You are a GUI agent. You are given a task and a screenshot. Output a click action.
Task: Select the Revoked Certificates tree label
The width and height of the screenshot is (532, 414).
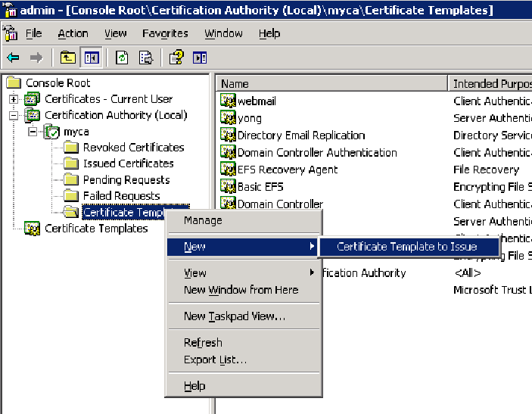click(134, 148)
